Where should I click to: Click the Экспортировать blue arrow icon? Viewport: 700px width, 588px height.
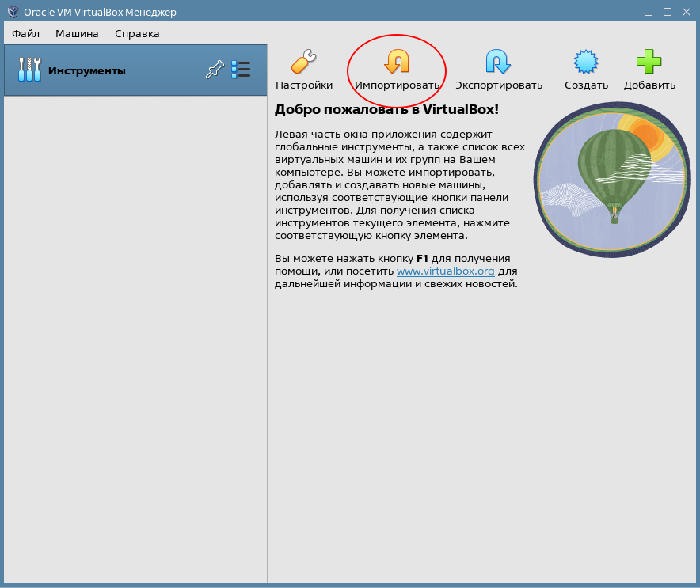tap(498, 62)
